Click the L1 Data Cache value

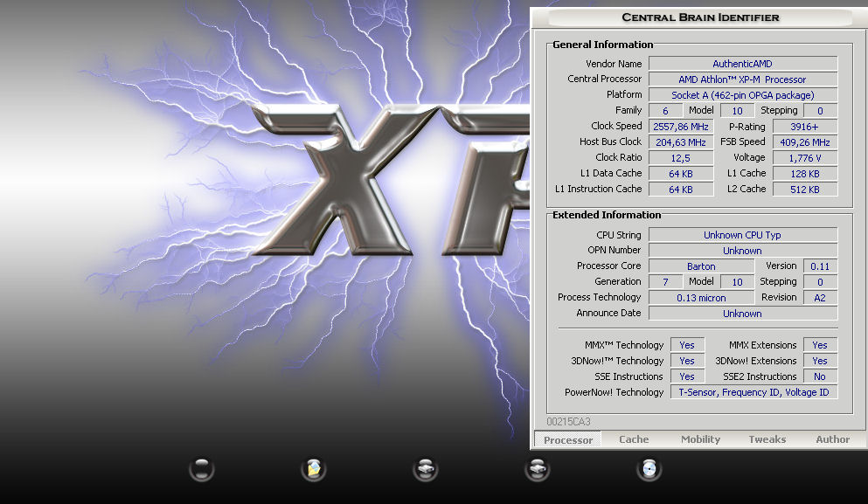pyautogui.click(x=681, y=174)
